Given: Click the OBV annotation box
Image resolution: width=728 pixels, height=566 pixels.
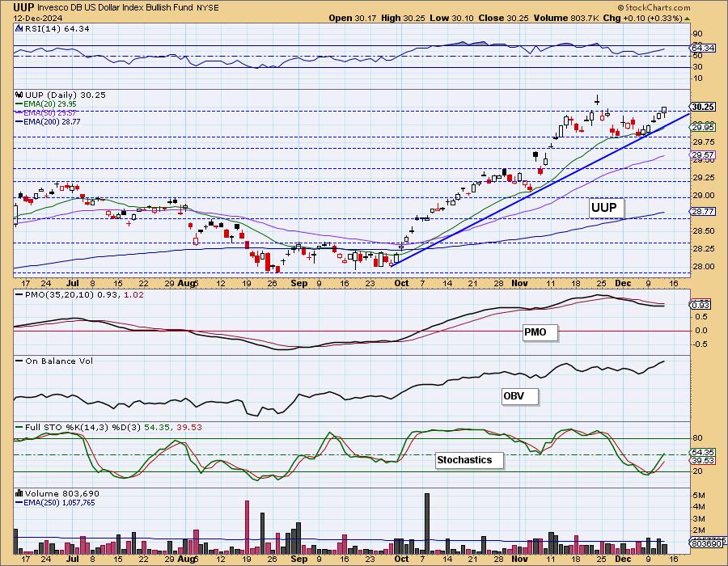Looking at the screenshot, I should 520,396.
